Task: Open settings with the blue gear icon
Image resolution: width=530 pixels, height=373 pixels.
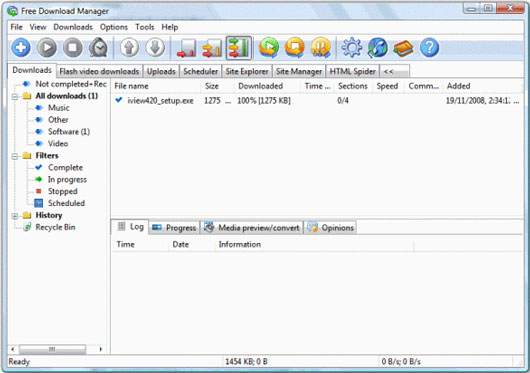Action: (352, 47)
